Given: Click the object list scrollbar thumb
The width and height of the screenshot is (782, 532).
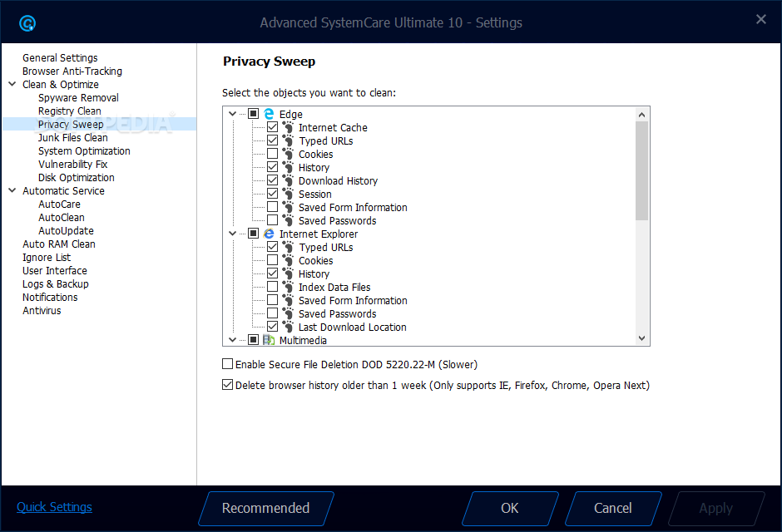Looking at the screenshot, I should pyautogui.click(x=642, y=170).
